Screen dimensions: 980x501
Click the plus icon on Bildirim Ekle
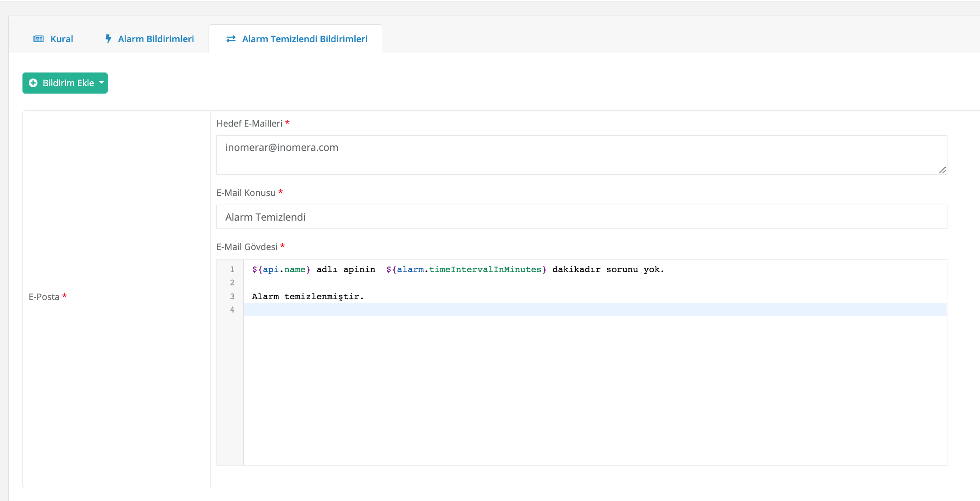tap(33, 83)
